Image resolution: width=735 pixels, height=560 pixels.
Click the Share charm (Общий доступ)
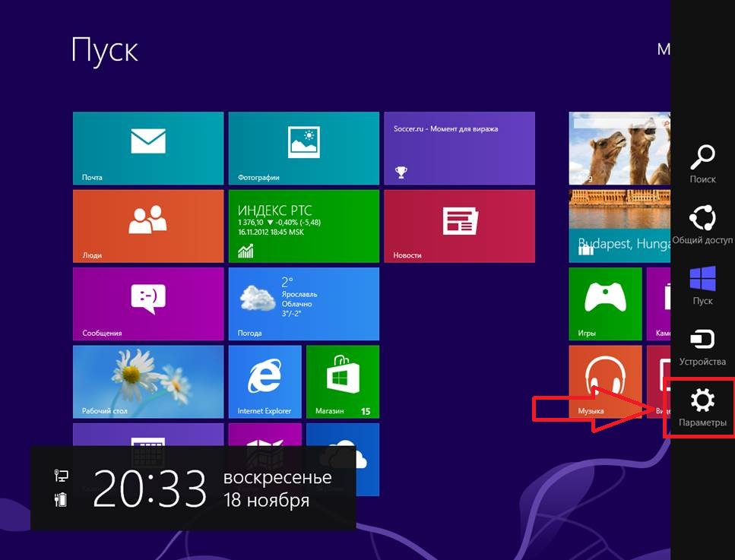(x=702, y=225)
